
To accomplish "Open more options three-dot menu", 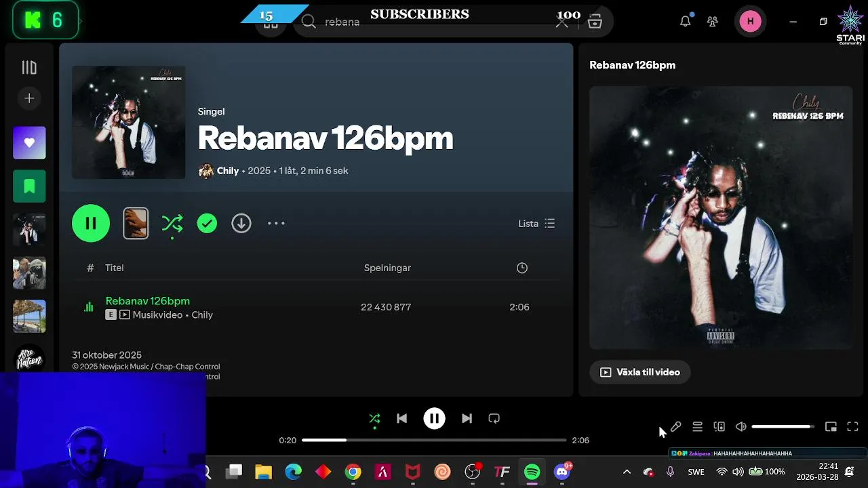I will point(276,223).
